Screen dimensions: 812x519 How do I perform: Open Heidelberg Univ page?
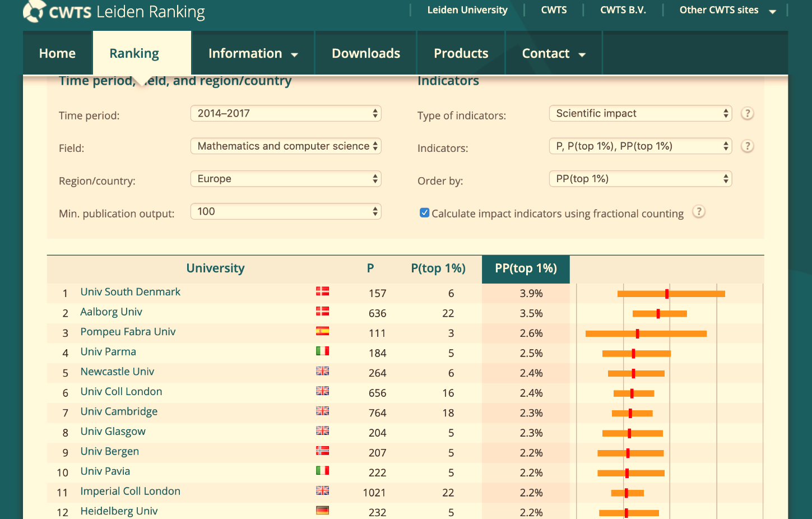119,511
